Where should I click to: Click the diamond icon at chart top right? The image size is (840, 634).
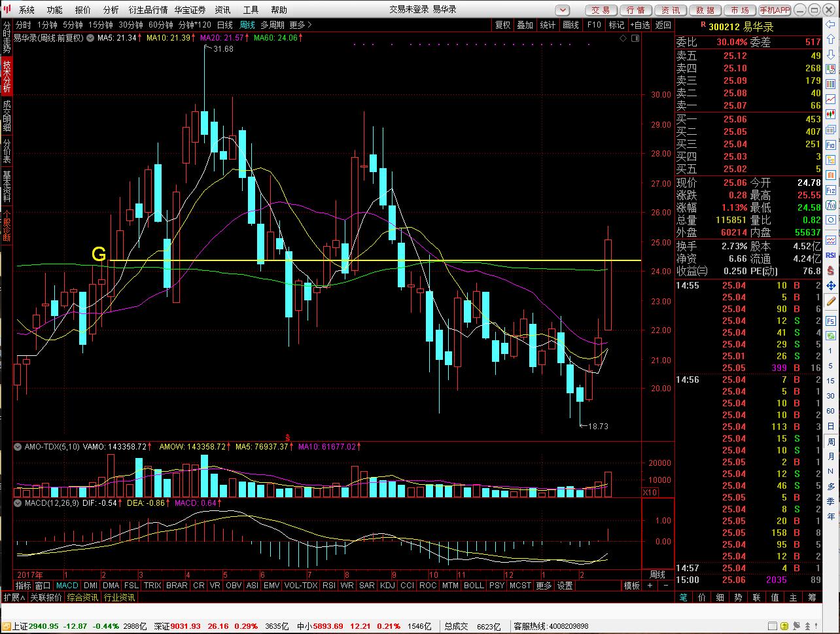click(x=624, y=38)
